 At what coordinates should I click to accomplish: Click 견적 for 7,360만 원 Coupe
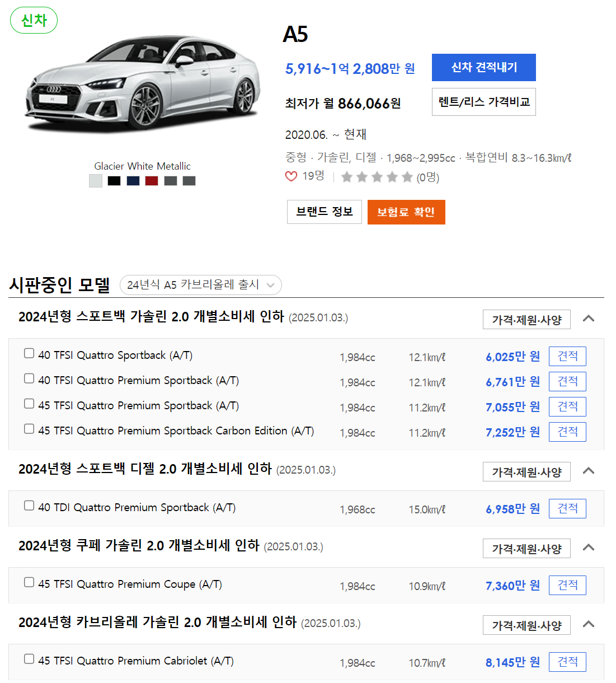tap(567, 585)
